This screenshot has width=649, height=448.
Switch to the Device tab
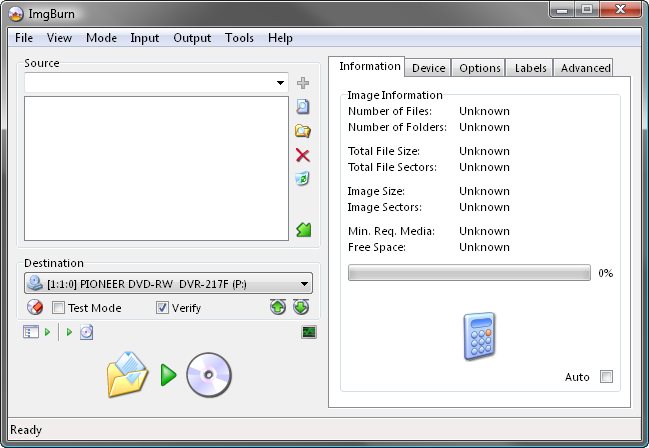[x=428, y=68]
